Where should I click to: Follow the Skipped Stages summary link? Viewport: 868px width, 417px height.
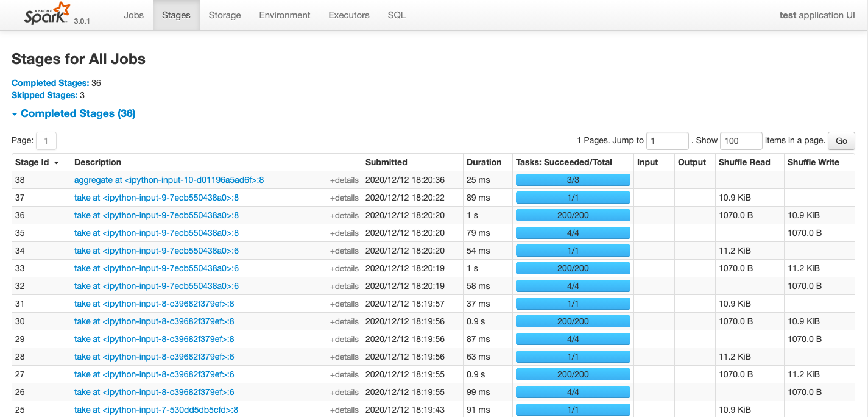click(x=44, y=95)
